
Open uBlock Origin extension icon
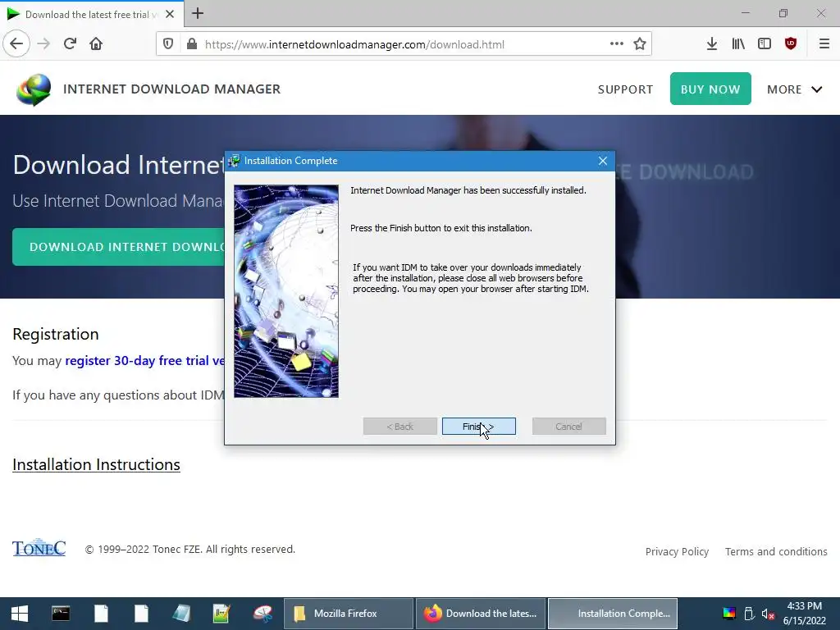[791, 44]
